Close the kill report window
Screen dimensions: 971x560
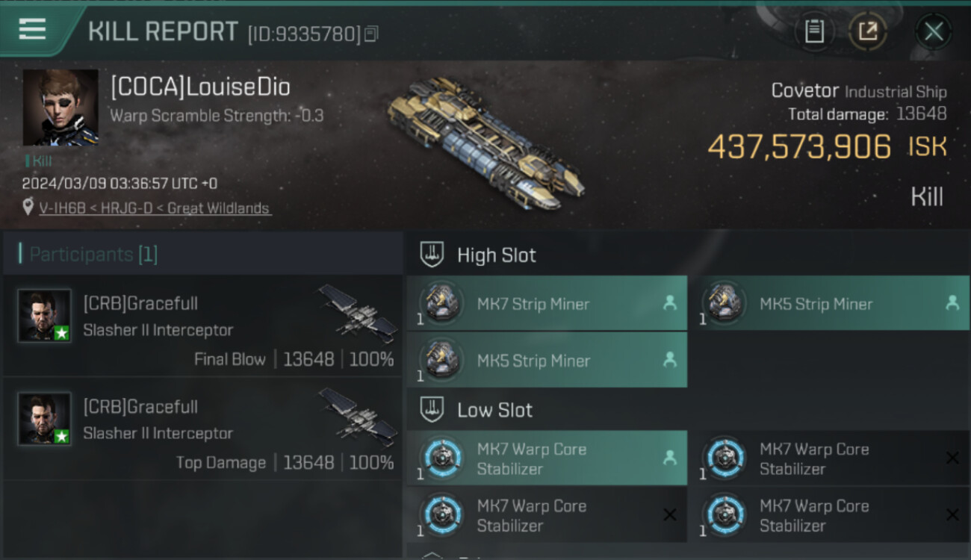[x=934, y=31]
